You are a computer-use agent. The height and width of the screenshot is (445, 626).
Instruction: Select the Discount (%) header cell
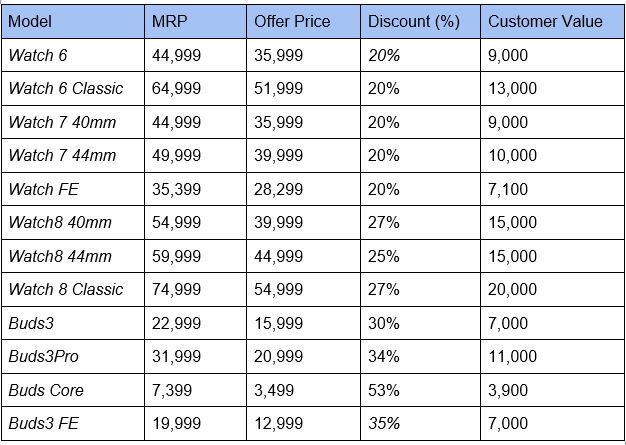[413, 21]
